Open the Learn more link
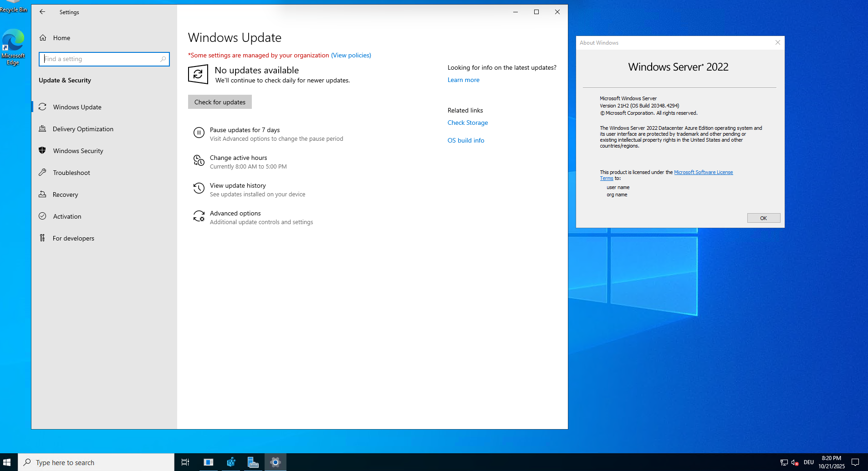 [463, 80]
